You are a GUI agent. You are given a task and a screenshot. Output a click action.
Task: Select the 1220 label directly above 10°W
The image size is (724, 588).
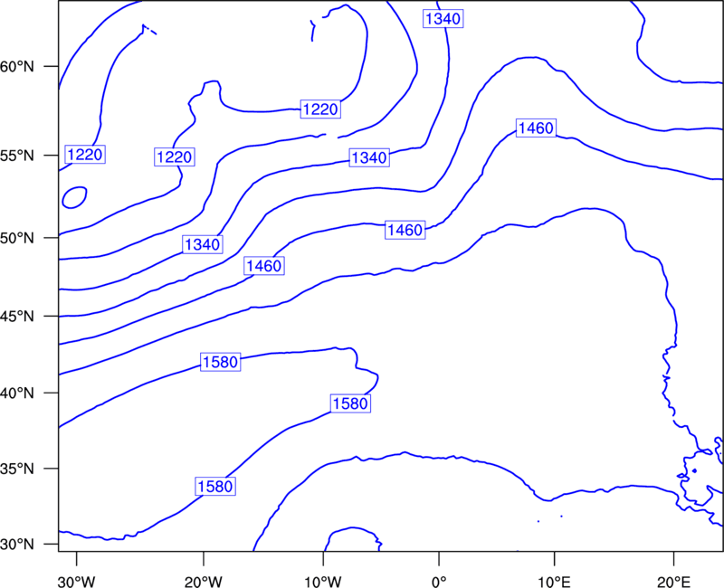(x=320, y=109)
